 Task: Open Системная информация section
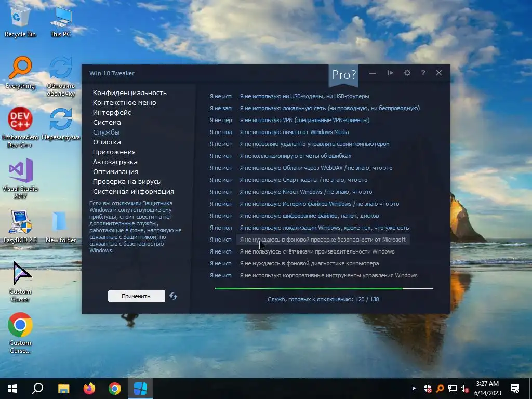pos(134,191)
